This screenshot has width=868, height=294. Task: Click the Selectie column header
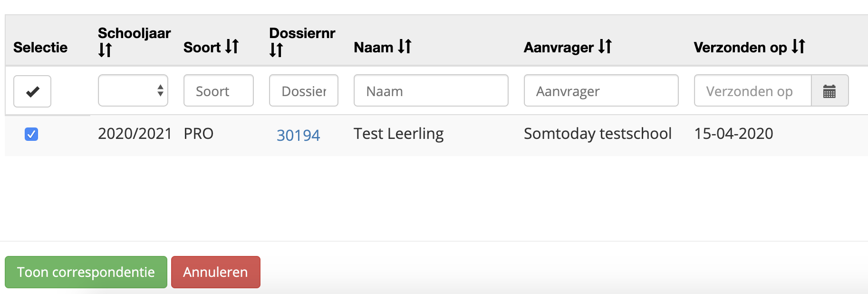(x=40, y=48)
